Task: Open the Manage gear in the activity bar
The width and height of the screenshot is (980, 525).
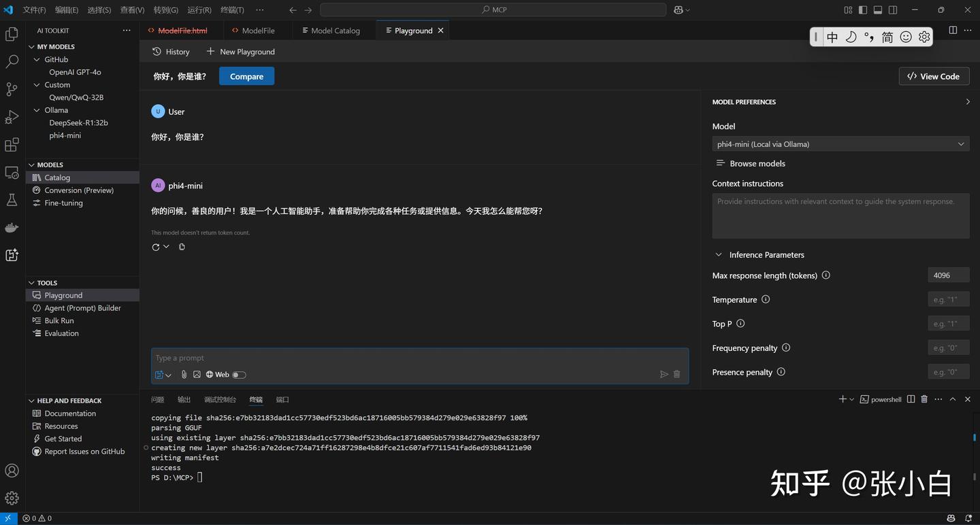Action: [12, 498]
